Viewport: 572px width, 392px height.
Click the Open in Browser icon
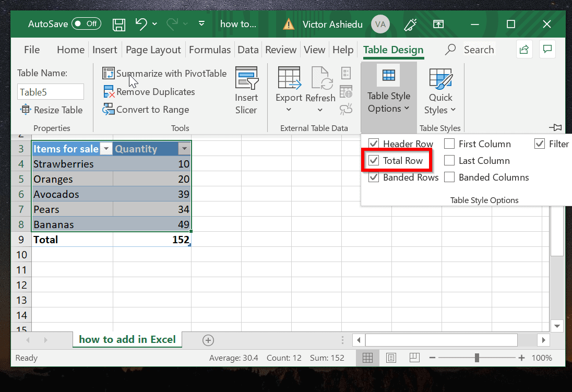tap(346, 92)
